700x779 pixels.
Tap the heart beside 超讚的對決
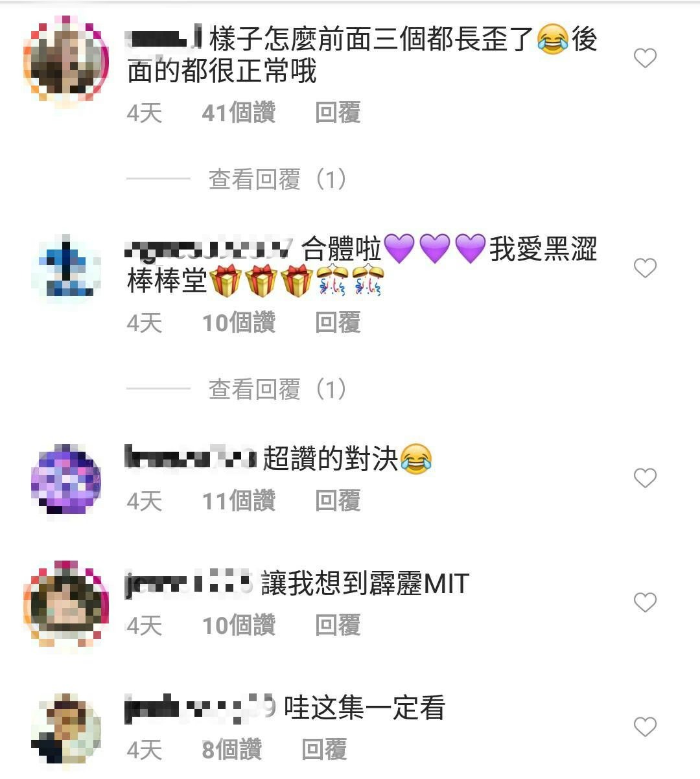point(645,478)
